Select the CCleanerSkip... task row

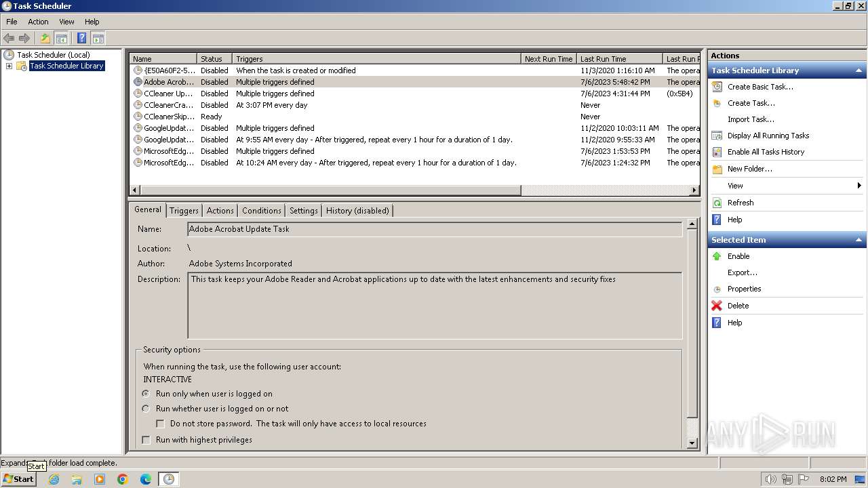tap(414, 117)
